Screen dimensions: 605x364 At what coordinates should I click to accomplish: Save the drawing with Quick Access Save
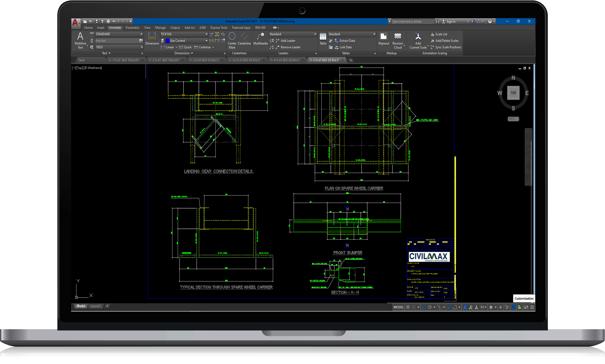(97, 21)
